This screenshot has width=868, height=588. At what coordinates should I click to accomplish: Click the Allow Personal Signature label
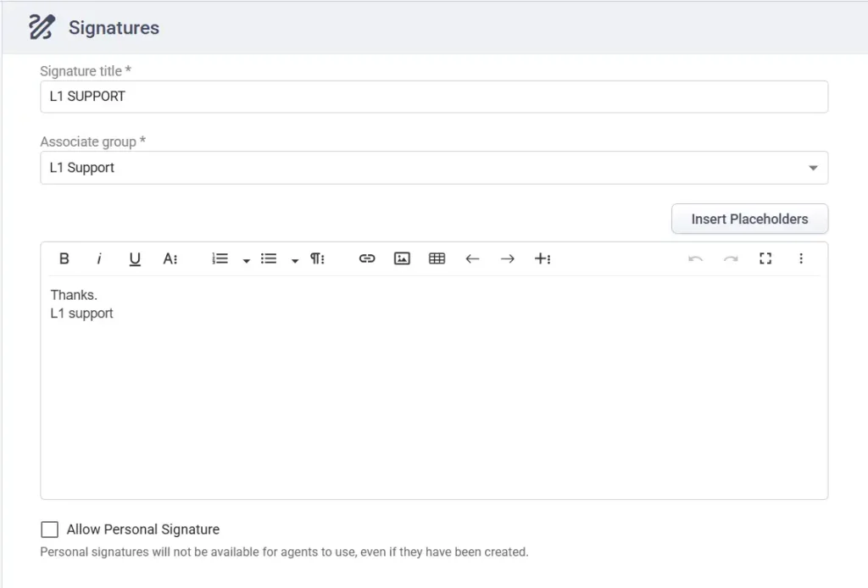142,530
